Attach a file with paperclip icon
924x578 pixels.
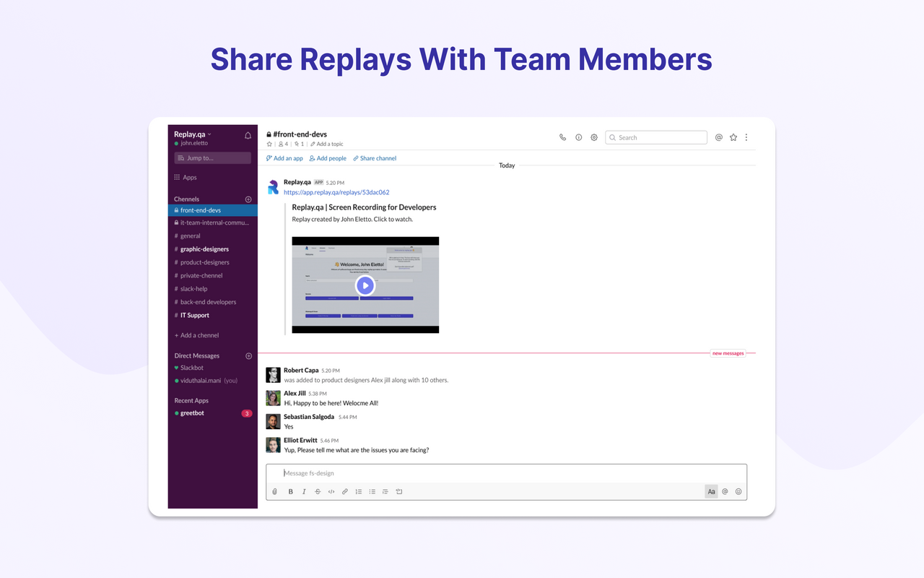[x=275, y=492]
